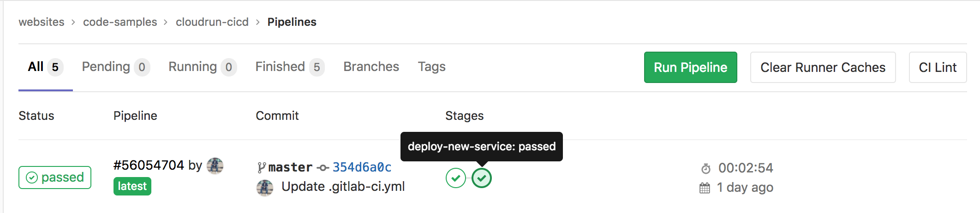Viewport: 980px width, 213px height.
Task: Open the Tags tab
Action: coord(431,67)
